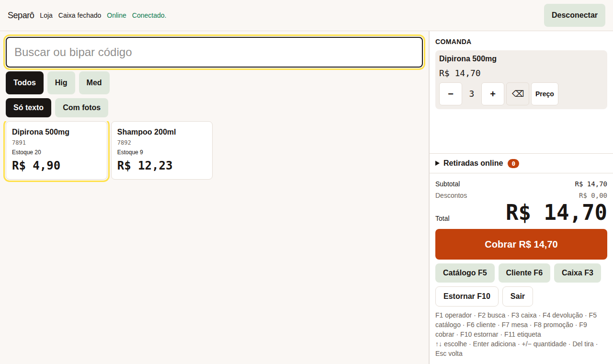Click the Dipirona 500mg item name in comanda
Image resolution: width=613 pixels, height=364 pixels.
point(468,59)
